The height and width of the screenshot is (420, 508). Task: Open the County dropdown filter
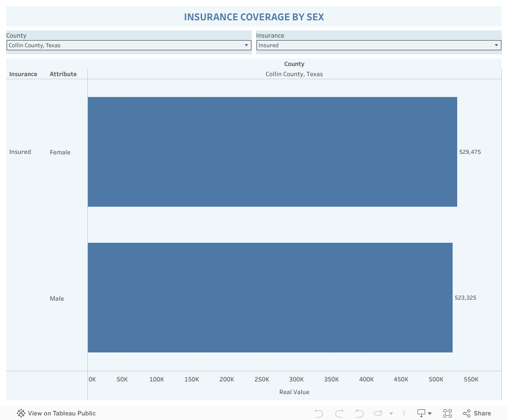[129, 45]
